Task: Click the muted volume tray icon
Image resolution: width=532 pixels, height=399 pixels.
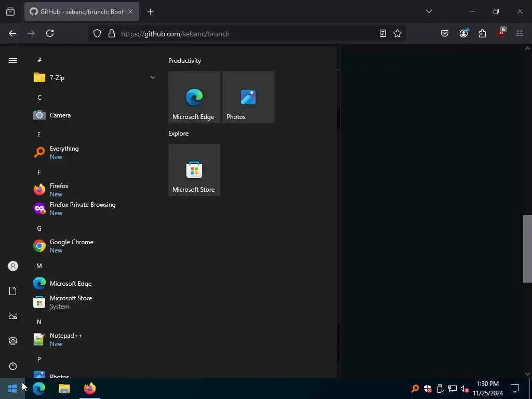Action: 465,389
